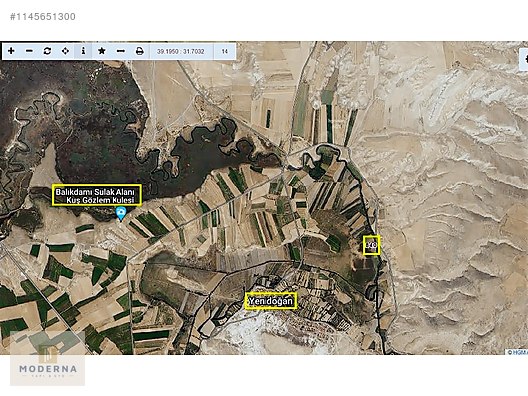Zoom out with the first minus icon
This screenshot has height=396, width=528.
[29, 51]
